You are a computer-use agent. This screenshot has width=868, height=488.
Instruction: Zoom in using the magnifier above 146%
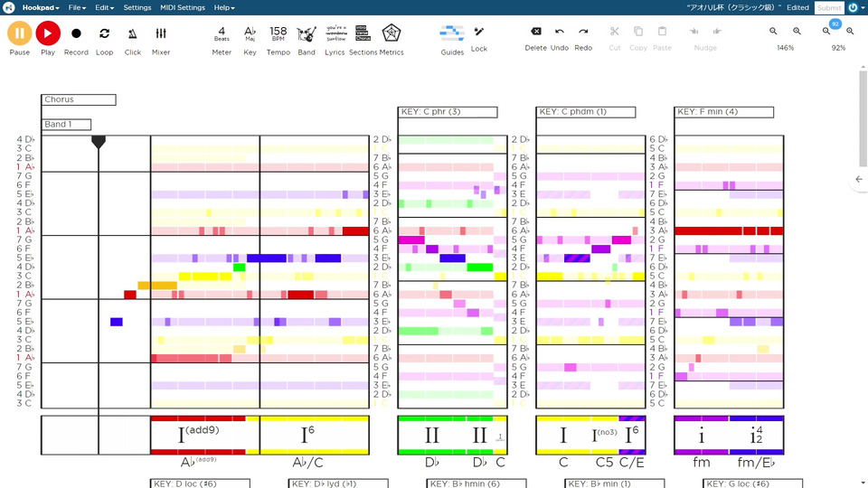point(797,32)
